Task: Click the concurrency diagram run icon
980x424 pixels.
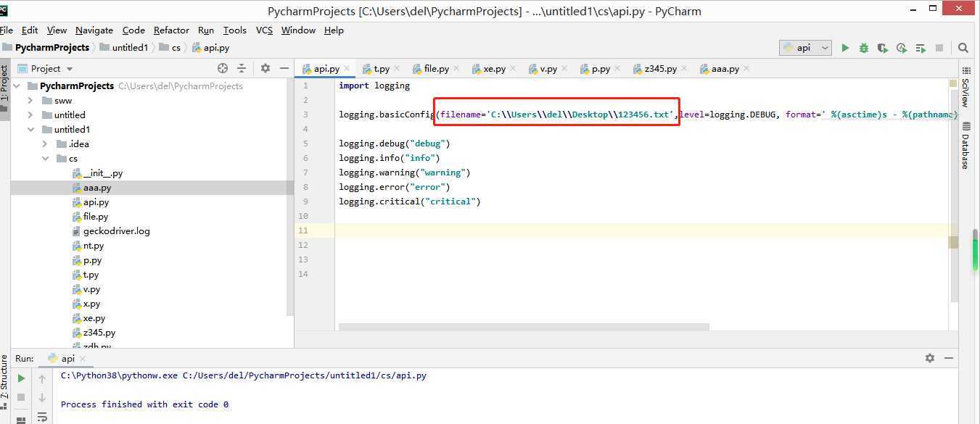Action: tap(921, 48)
